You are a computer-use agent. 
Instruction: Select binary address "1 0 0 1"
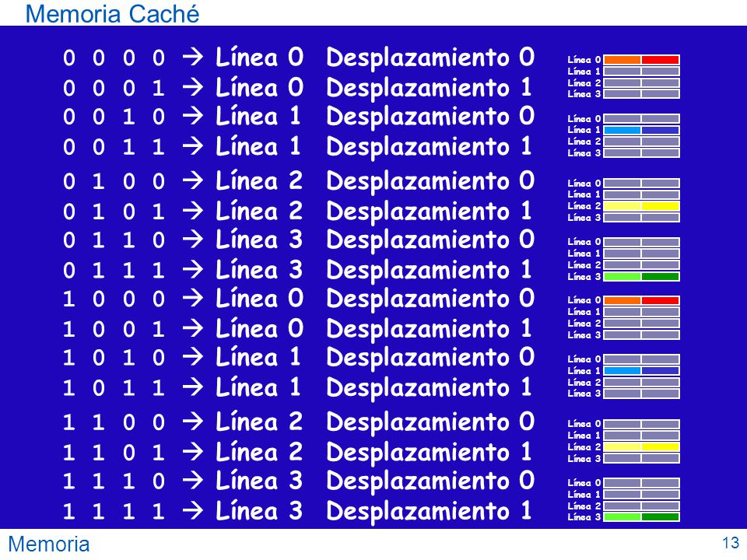pos(114,329)
